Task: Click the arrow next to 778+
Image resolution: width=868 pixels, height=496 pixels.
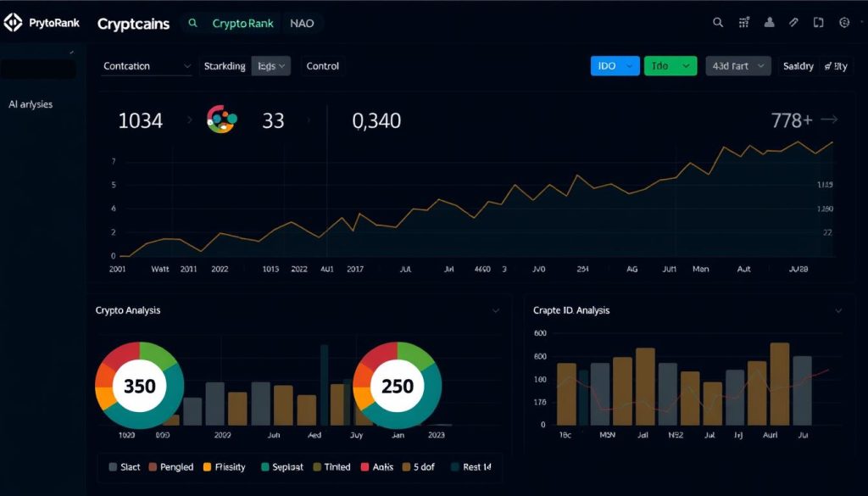Action: point(829,119)
